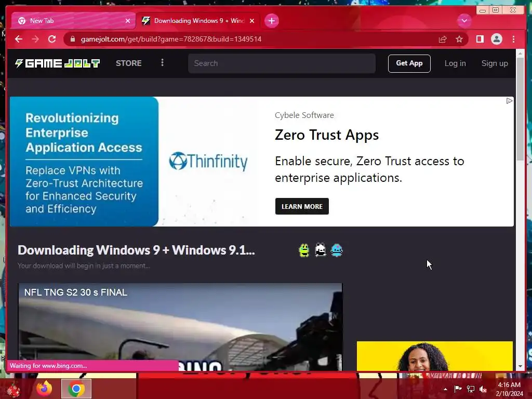Open the Chrome three-dot menu
Viewport: 532px width, 399px height.
coord(513,39)
